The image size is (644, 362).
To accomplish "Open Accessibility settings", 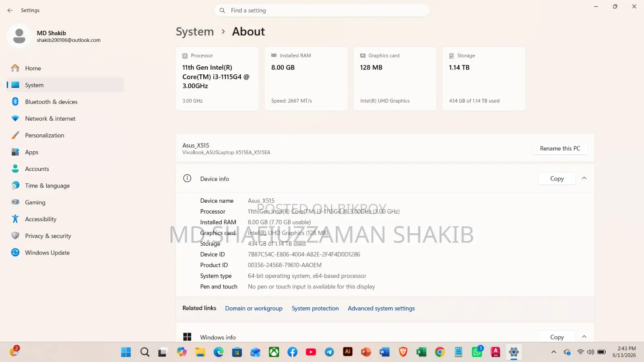I will click(x=65, y=219).
